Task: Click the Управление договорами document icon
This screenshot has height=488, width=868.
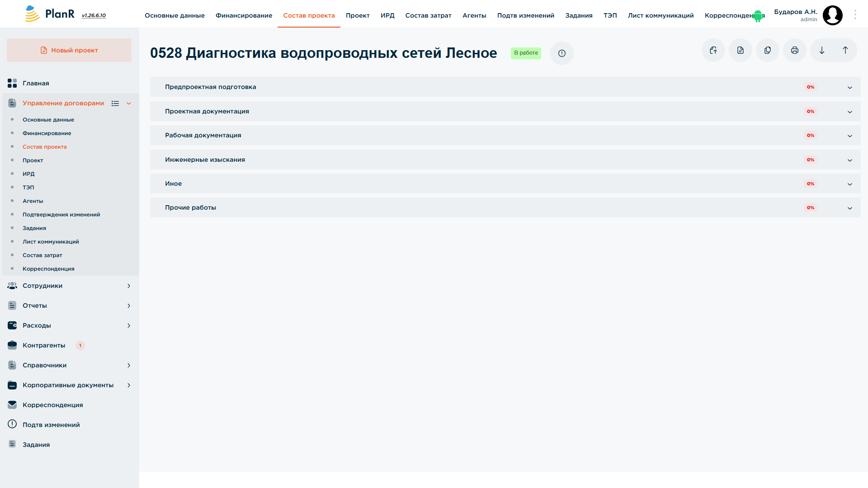Action: click(x=12, y=103)
